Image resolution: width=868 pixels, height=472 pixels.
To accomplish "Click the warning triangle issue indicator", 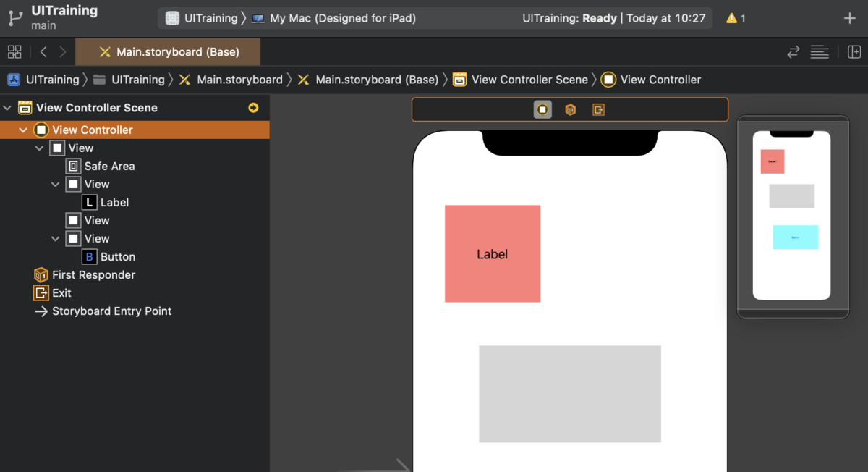I will (x=732, y=18).
